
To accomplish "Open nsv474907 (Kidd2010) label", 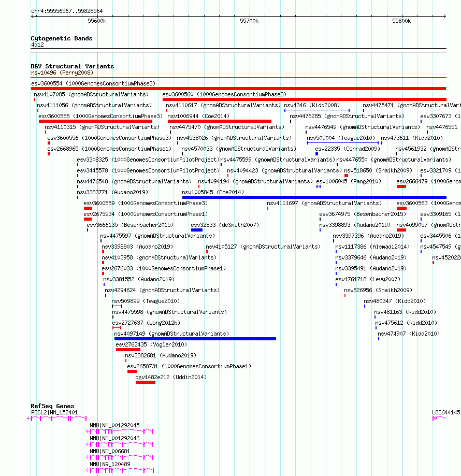I will pyautogui.click(x=409, y=334).
